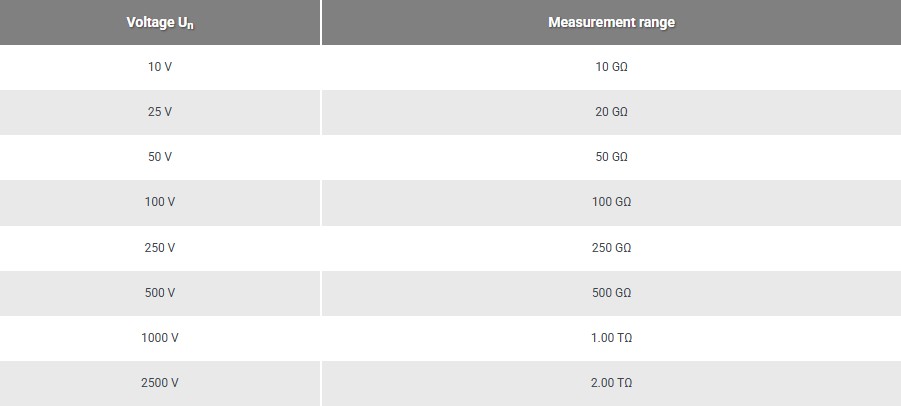
Task: Click the 100 GΩ measurement range cell
Action: 611,202
